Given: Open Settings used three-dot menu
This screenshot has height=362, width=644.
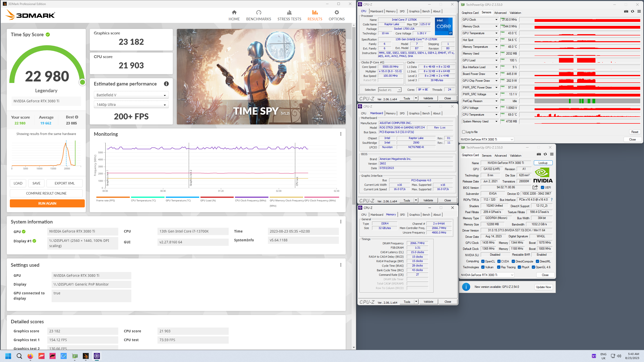Looking at the screenshot, I should (x=341, y=265).
